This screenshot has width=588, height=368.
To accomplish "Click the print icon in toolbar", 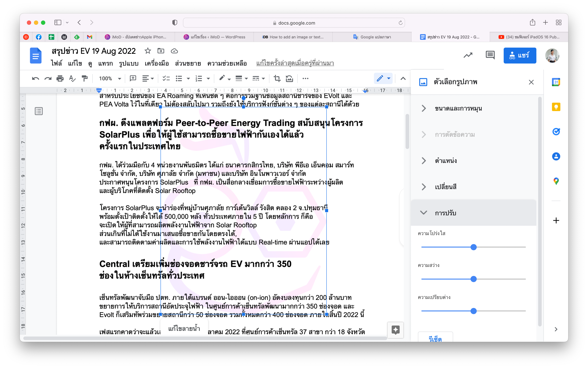I will [60, 78].
